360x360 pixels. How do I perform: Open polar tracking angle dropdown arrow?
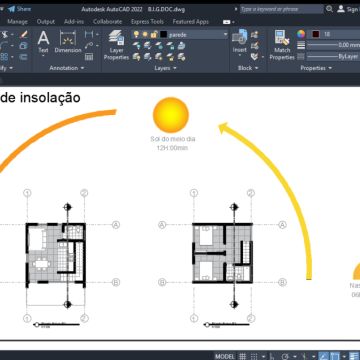coord(295,356)
